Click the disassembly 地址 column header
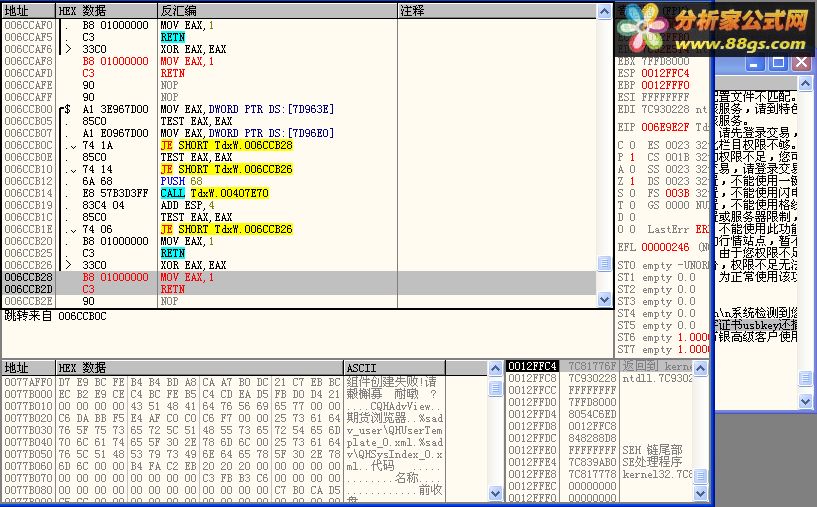 tap(29, 11)
